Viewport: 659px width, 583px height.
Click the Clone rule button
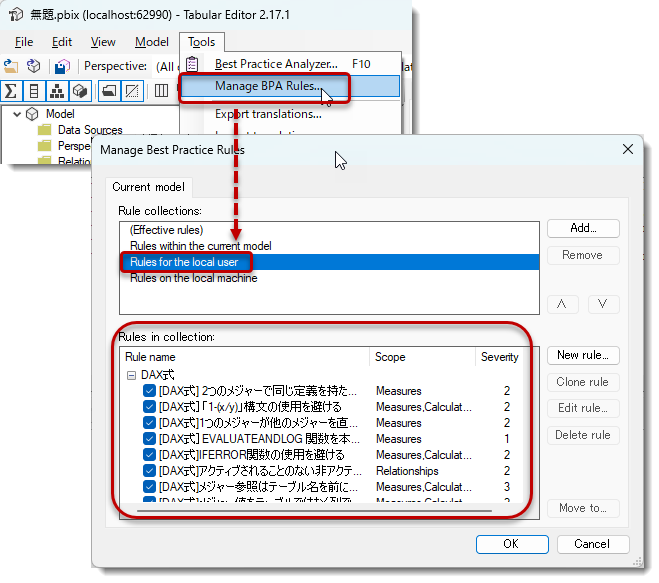pyautogui.click(x=583, y=382)
